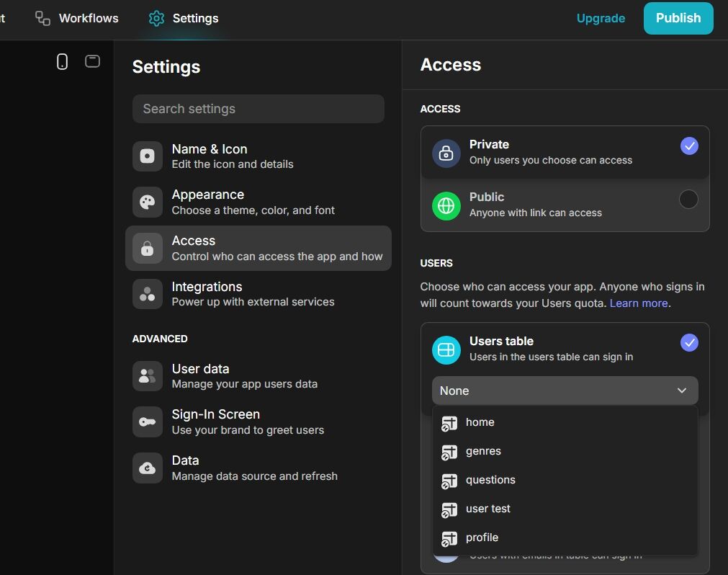This screenshot has width=728, height=575.
Task: Click the Users table cyan icon
Action: pos(446,349)
